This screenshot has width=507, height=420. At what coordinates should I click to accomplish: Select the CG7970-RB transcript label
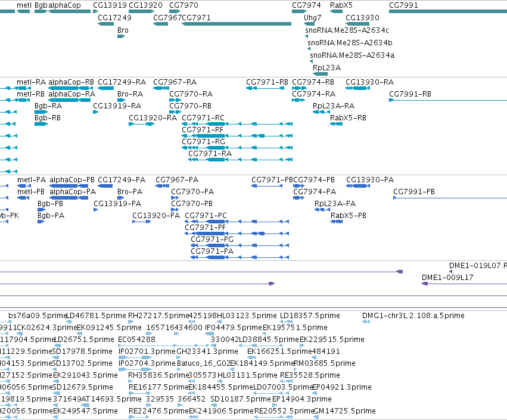point(191,106)
